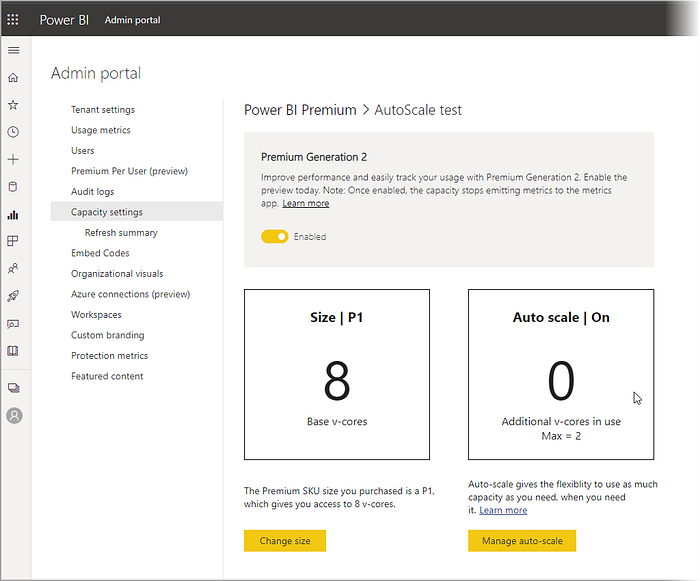Open Learn more link under Auto-scale description

503,510
